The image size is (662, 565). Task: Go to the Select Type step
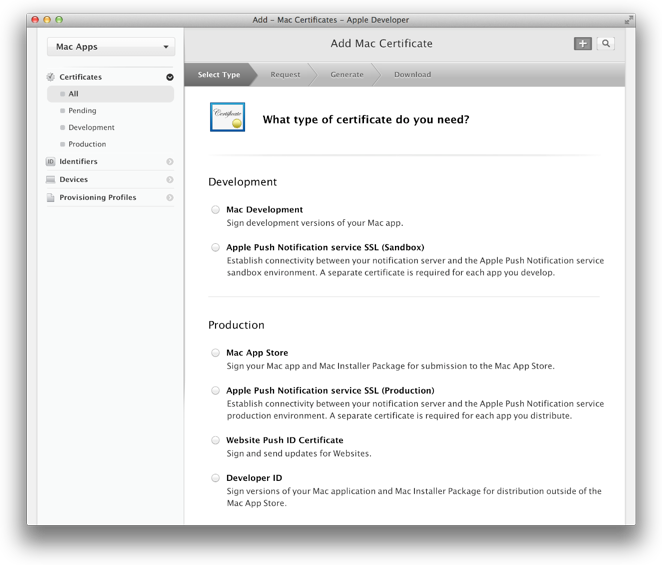(219, 75)
